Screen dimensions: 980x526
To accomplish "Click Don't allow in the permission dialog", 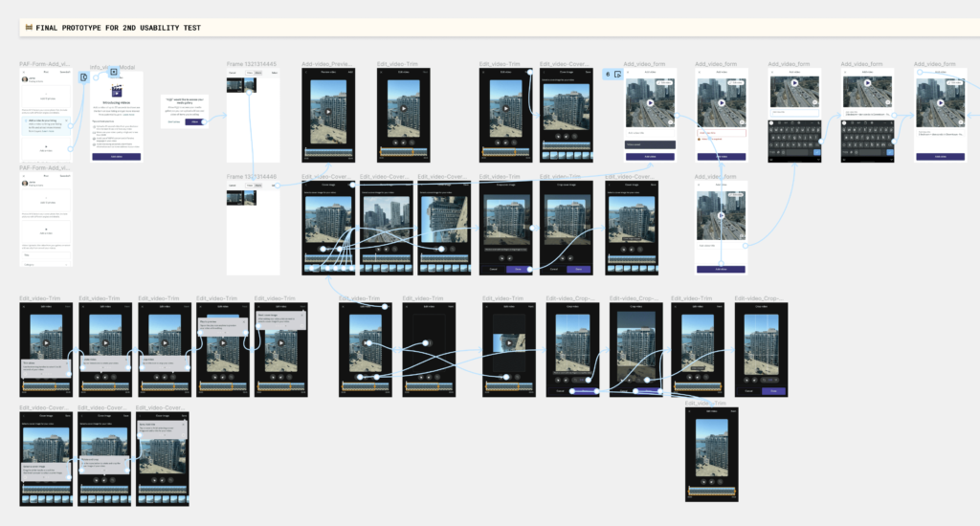I will click(173, 121).
